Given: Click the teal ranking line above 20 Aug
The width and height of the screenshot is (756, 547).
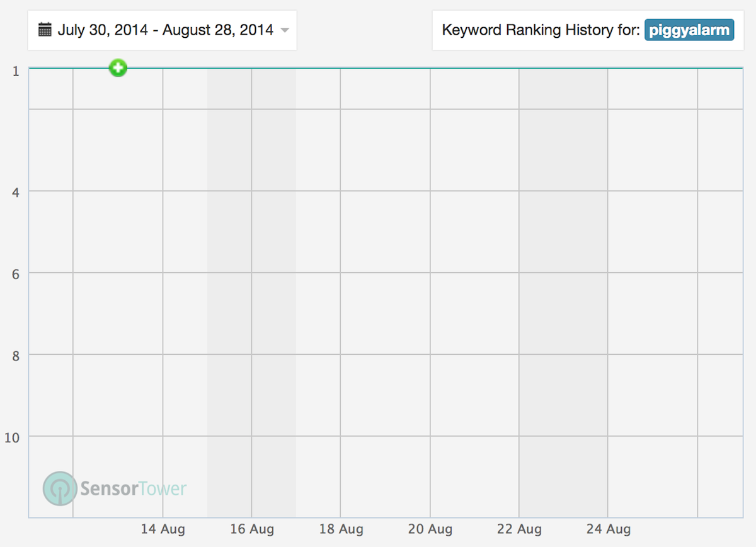Looking at the screenshot, I should point(430,68).
